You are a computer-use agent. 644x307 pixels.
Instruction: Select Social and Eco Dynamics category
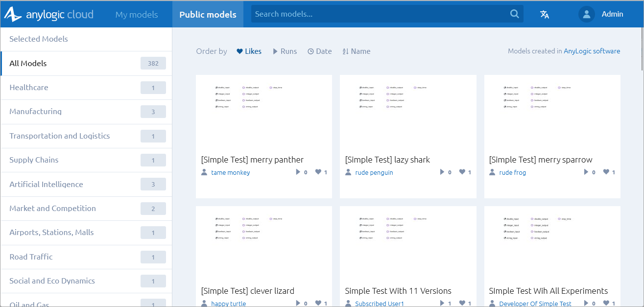[86, 281]
